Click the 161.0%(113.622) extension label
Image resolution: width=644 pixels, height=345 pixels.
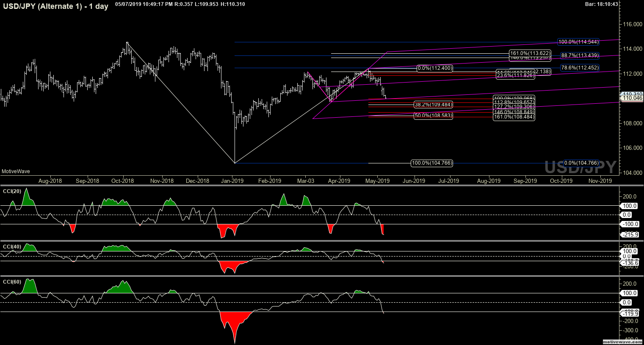(x=531, y=53)
